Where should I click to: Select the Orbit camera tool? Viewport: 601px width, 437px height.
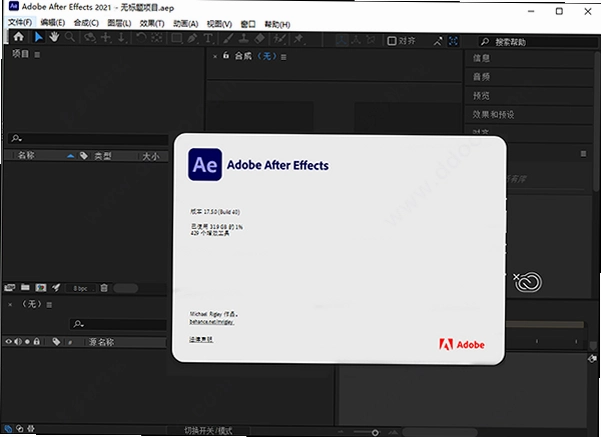(x=90, y=38)
